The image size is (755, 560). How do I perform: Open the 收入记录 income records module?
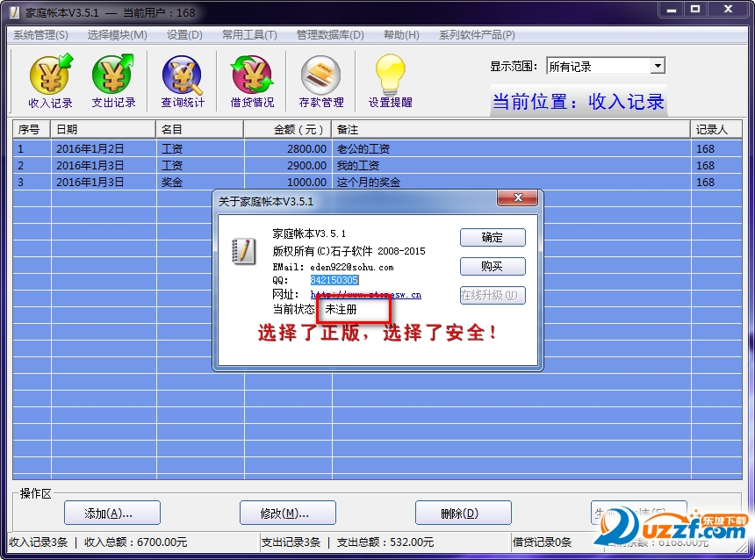(50, 81)
